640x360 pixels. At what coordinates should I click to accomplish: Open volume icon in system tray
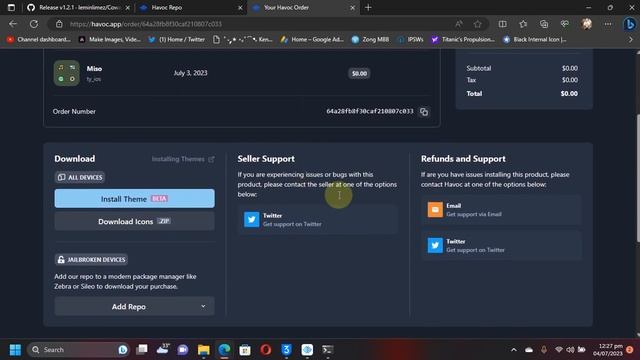point(570,350)
